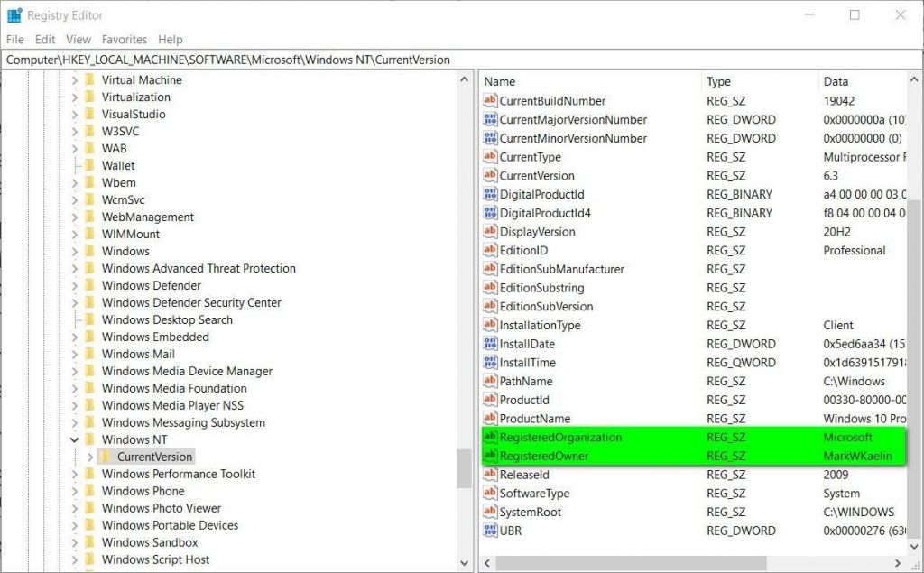Click the DWORD icon next to CurrentMajorVersionNumber
924x573 pixels.
point(492,119)
